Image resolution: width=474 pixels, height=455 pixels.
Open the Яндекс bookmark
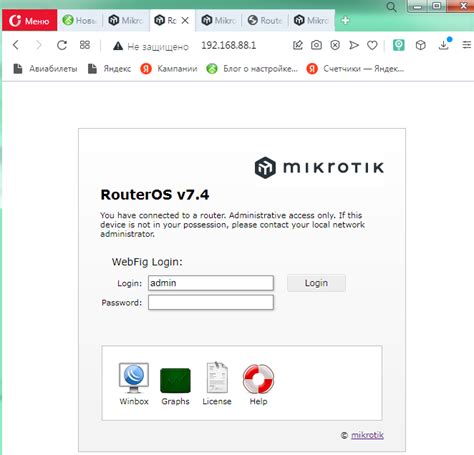pos(109,69)
